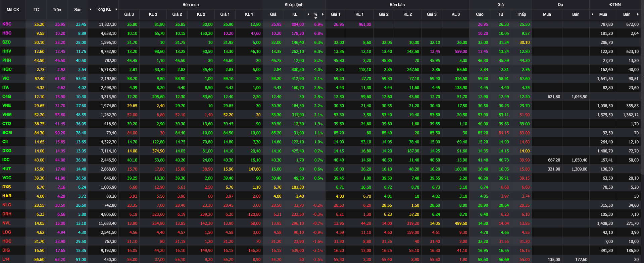Open stock symbol NVL

(x=6, y=223)
